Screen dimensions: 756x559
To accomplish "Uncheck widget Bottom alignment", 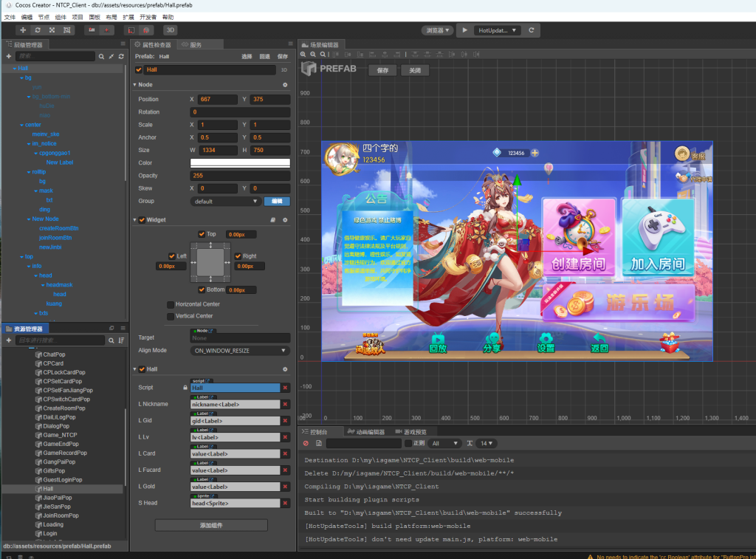I will [202, 290].
